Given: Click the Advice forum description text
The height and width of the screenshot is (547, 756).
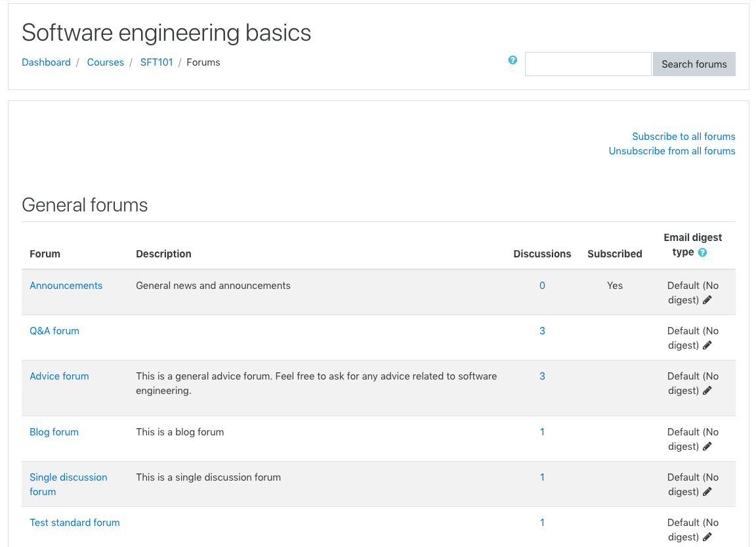Looking at the screenshot, I should [x=316, y=383].
